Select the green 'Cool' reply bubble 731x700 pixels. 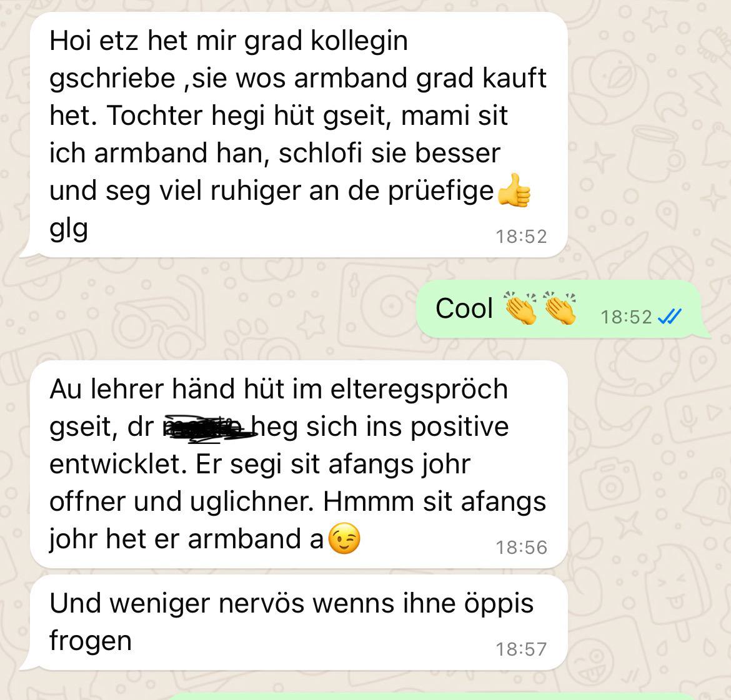pyautogui.click(x=563, y=309)
